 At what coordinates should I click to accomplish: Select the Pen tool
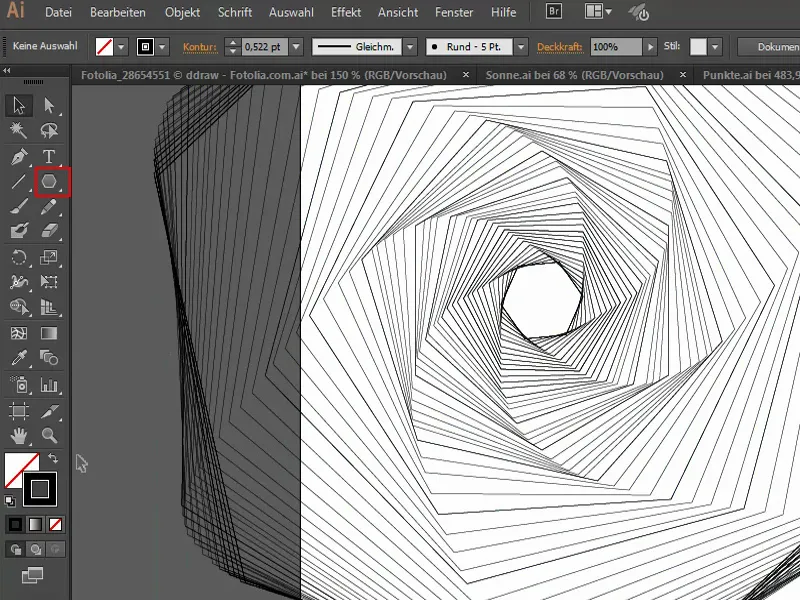pyautogui.click(x=16, y=155)
